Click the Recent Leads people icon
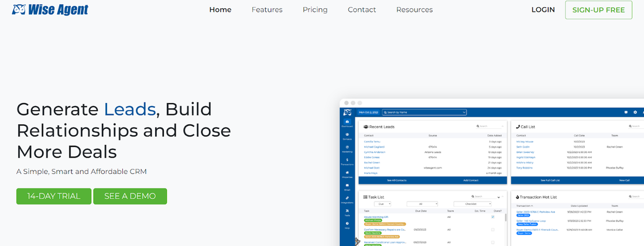Image resolution: width=644 pixels, height=246 pixels. (366, 127)
